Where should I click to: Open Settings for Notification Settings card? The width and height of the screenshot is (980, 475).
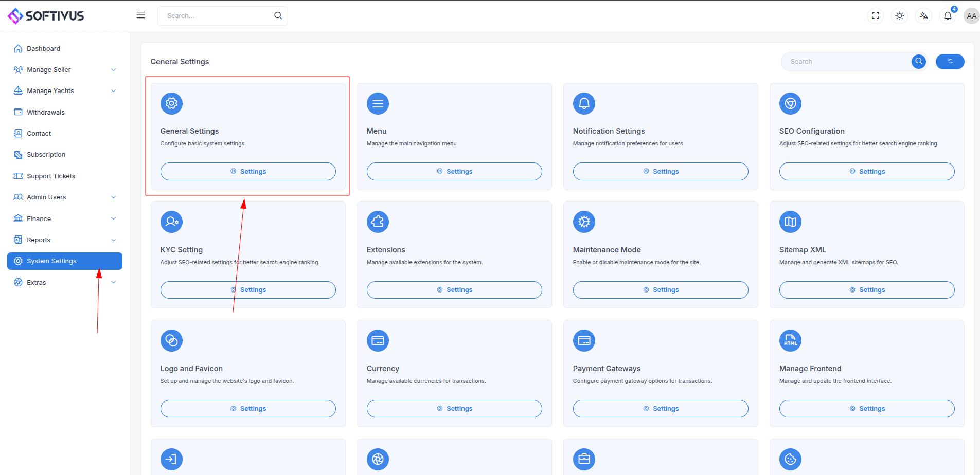tap(661, 172)
